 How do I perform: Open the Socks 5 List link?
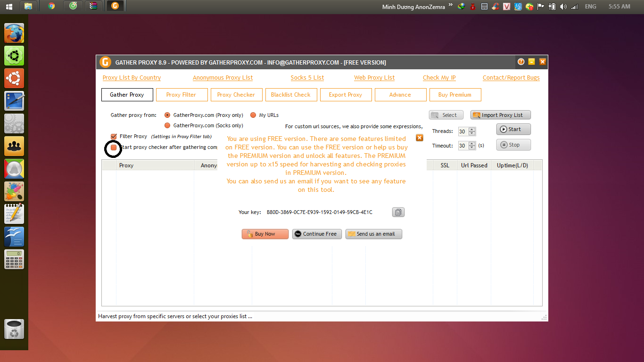(307, 78)
